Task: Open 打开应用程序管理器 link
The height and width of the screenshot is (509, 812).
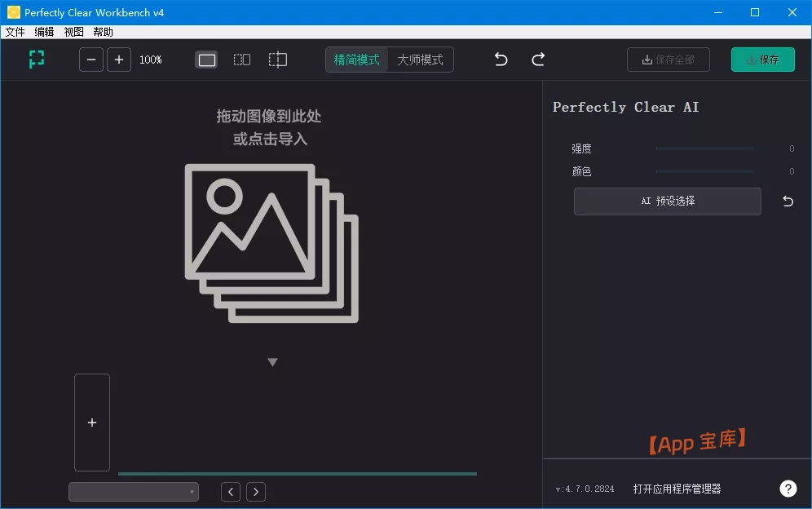Action: point(677,487)
